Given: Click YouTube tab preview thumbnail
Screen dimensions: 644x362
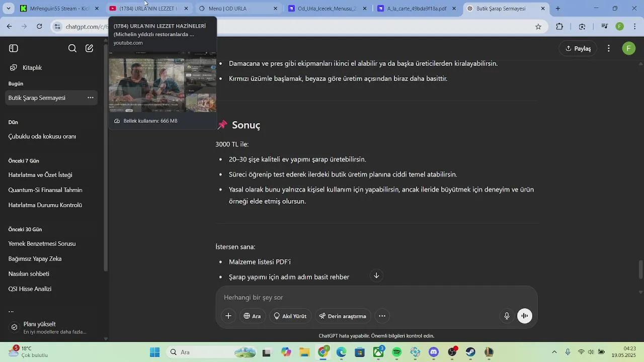Looking at the screenshot, I should (163, 82).
